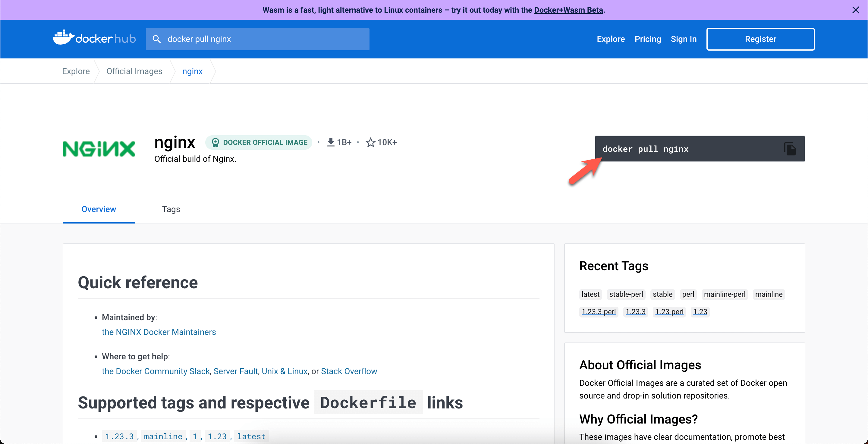Switch to the Tags tab
The image size is (868, 444).
coord(171,209)
